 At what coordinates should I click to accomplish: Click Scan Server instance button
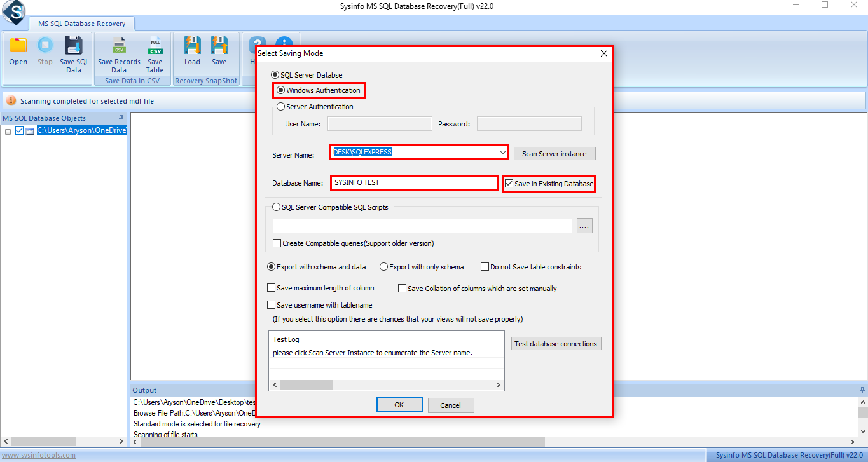point(555,154)
